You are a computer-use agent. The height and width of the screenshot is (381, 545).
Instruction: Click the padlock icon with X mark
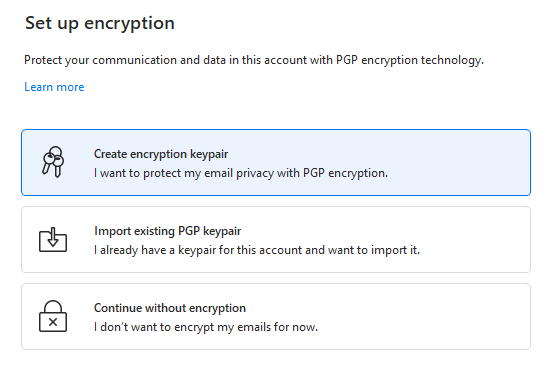[53, 316]
